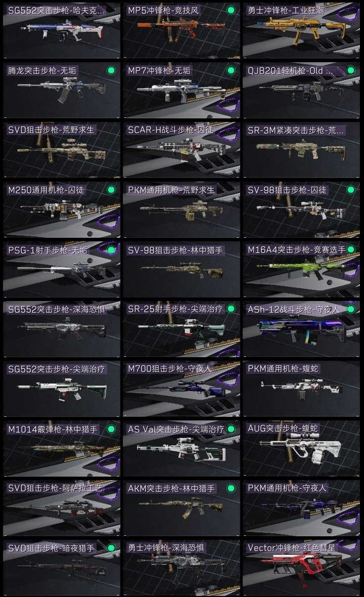
Task: Click the SCAR-H战斗步枪-囚徒 name label
Action: 171,130
